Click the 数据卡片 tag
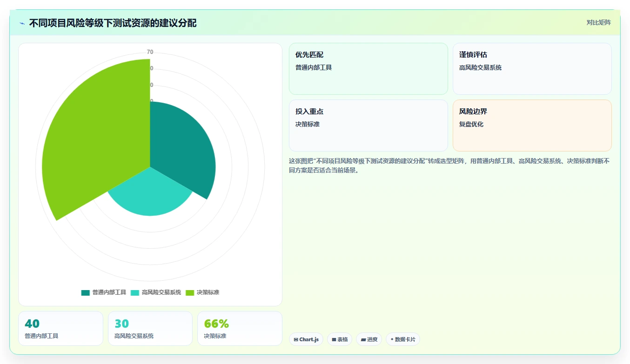This screenshot has height=364, width=630. tap(402, 339)
